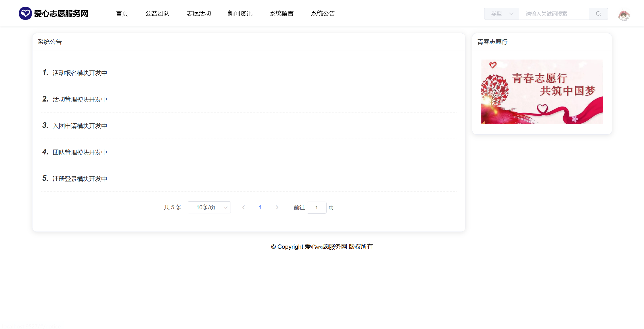Select page number 1
The image size is (644, 329).
tap(260, 207)
